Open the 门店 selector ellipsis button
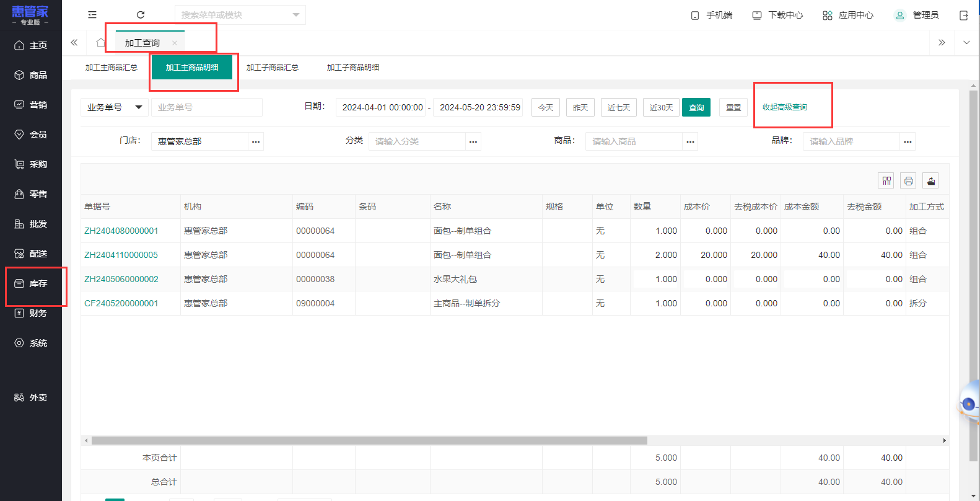 (x=256, y=141)
